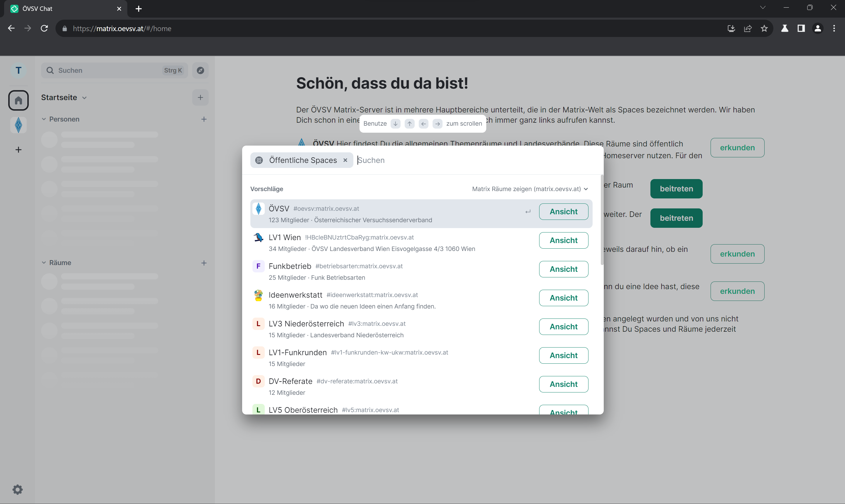Open the browser three-dot menu
845x504 pixels.
click(x=834, y=28)
